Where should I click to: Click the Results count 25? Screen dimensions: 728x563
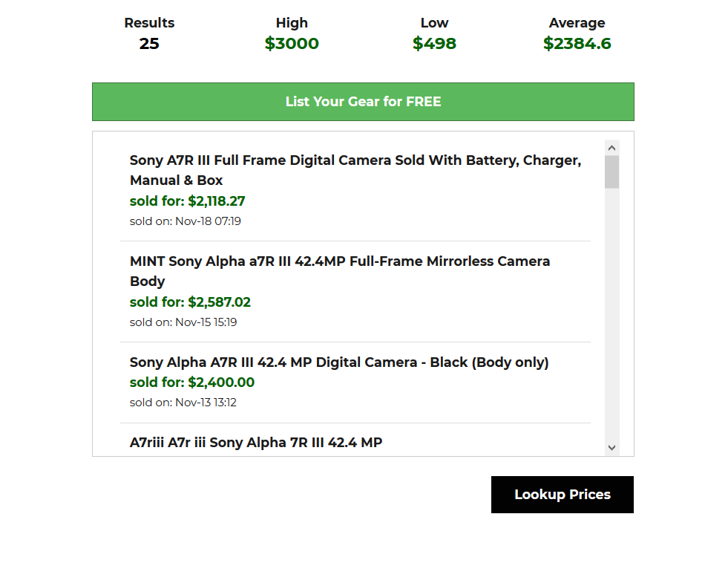149,44
